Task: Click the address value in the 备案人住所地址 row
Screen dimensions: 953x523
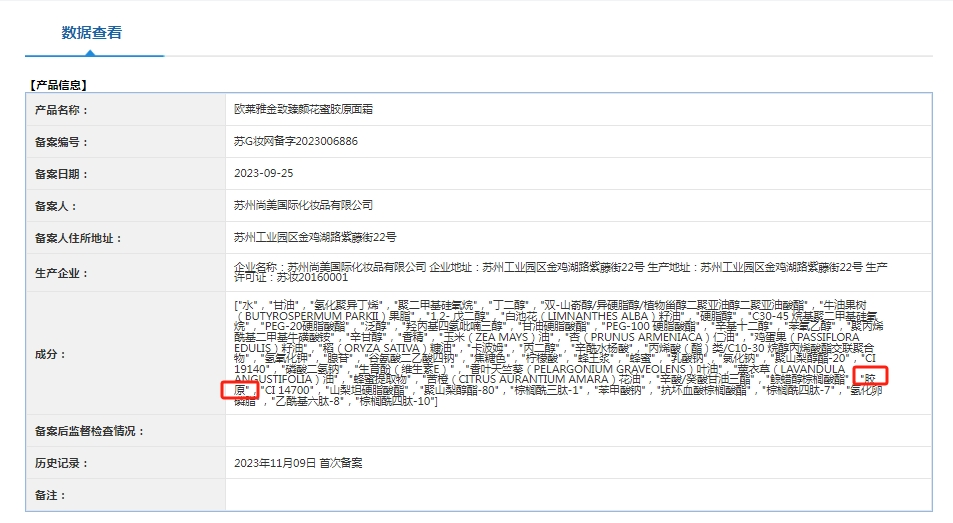Action: [x=315, y=238]
